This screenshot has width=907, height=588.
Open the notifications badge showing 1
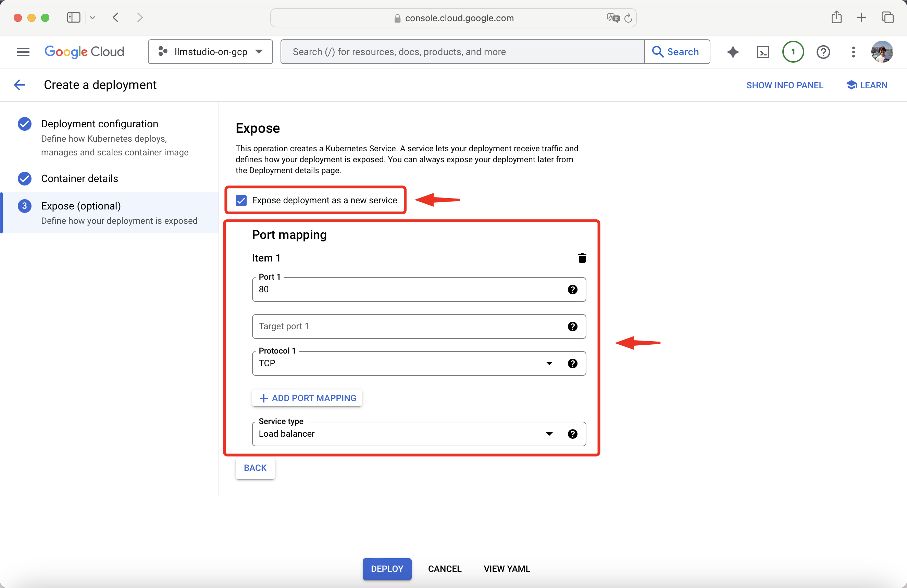click(793, 52)
